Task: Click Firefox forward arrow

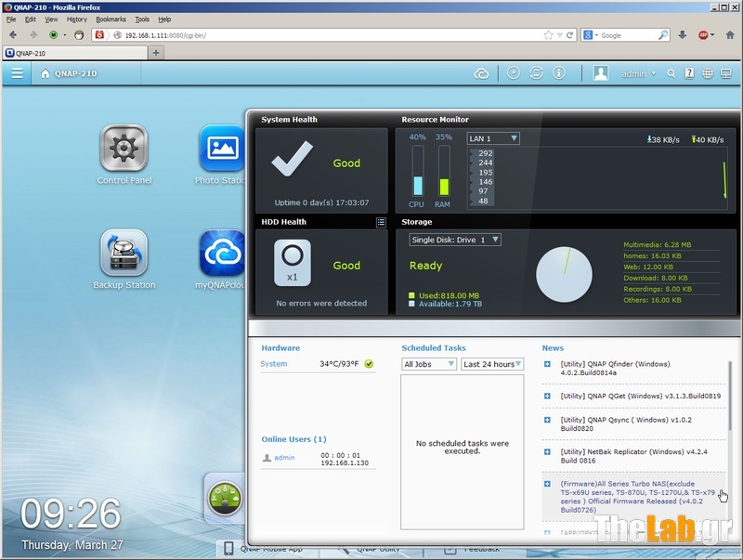Action: pyautogui.click(x=33, y=35)
